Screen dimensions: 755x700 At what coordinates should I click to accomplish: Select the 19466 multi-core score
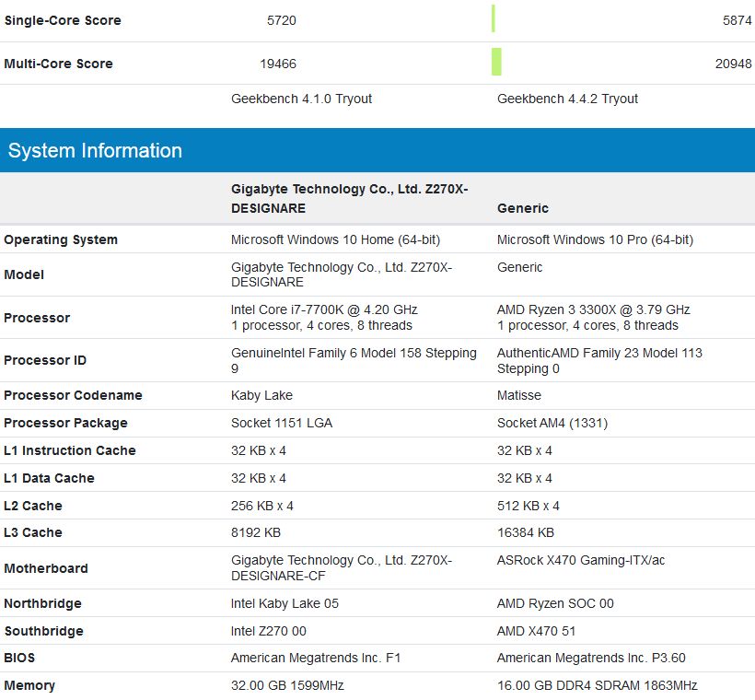tap(278, 64)
